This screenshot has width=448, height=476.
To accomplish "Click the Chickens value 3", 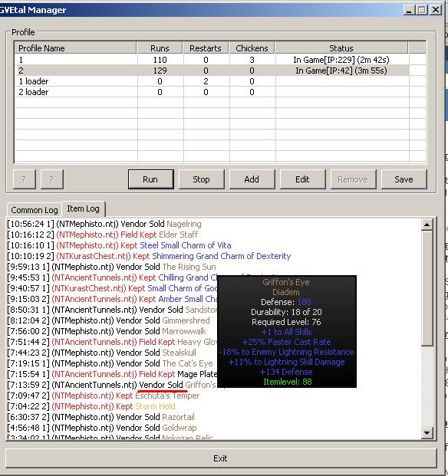I will pyautogui.click(x=252, y=60).
